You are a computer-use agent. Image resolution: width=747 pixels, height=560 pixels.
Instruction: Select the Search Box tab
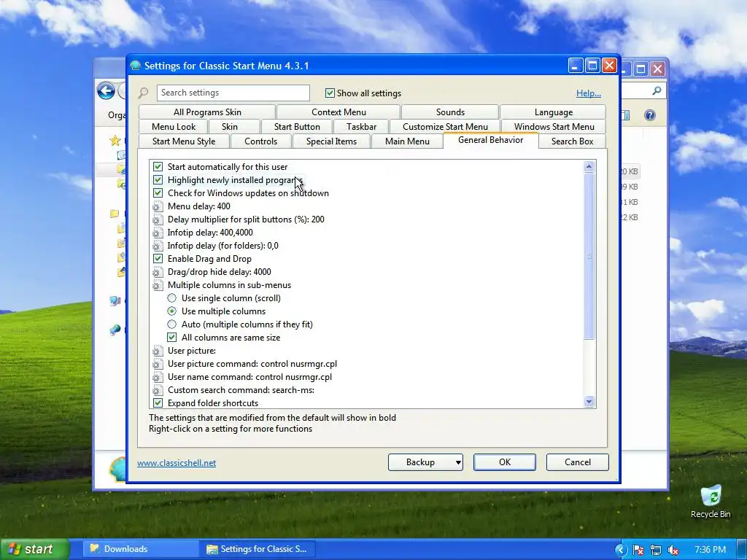(572, 141)
